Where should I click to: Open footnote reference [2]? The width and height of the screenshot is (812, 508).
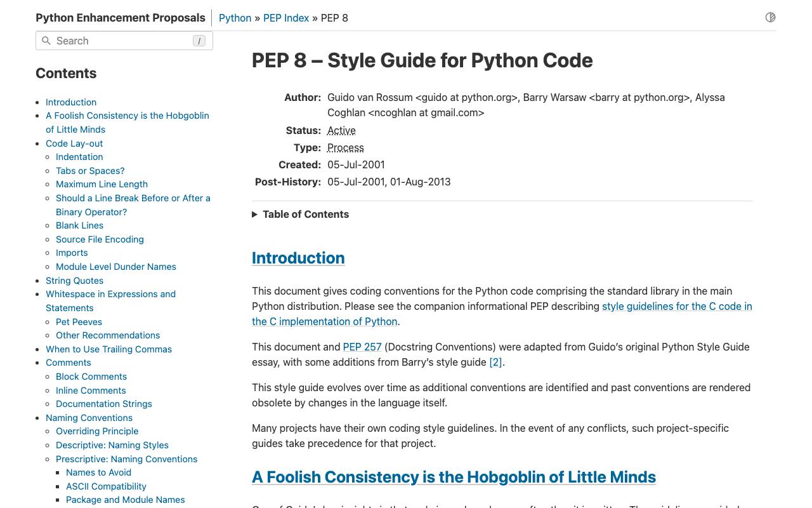(x=495, y=362)
